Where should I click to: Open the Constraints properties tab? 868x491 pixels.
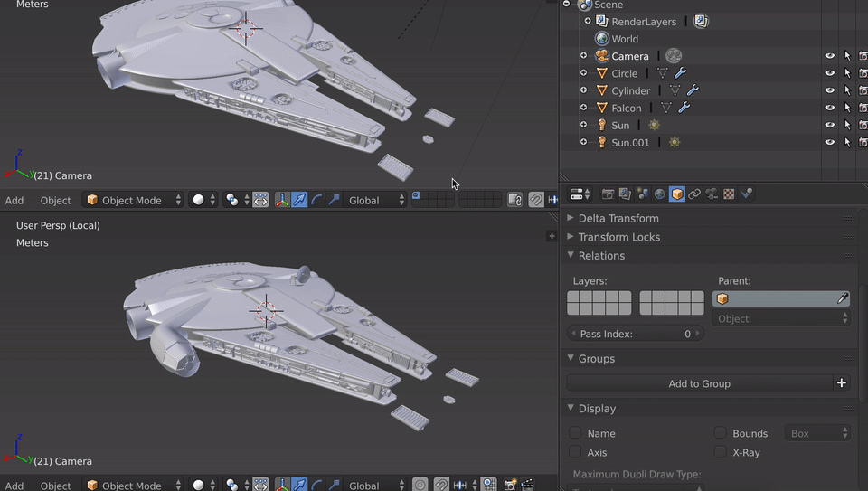point(694,194)
